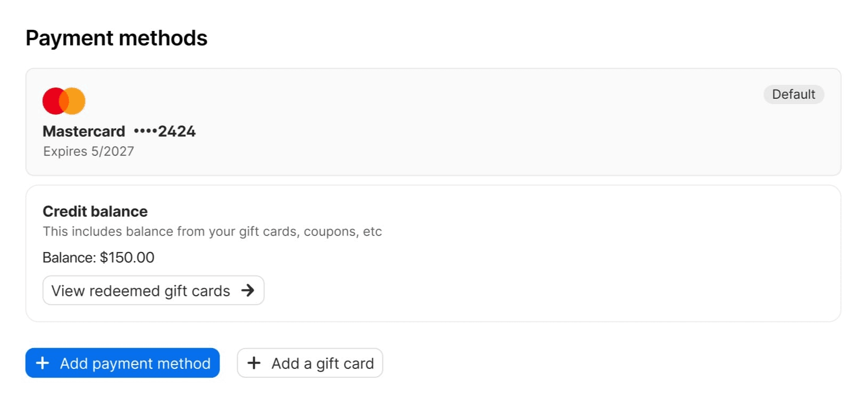868x403 pixels.
Task: Open View redeemed gift cards
Action: [x=141, y=291]
